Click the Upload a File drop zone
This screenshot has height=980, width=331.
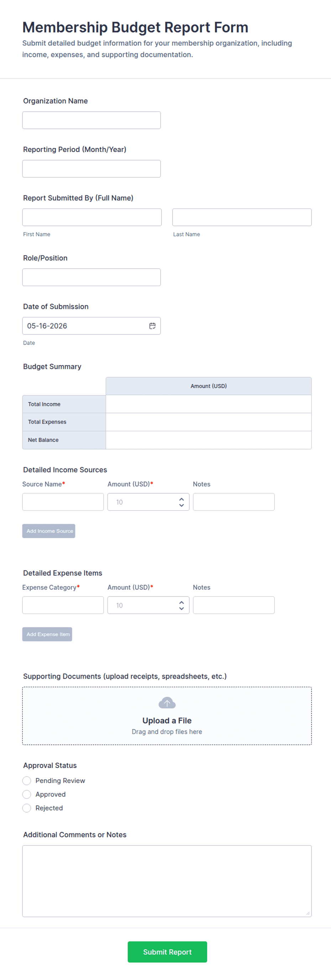click(x=167, y=716)
